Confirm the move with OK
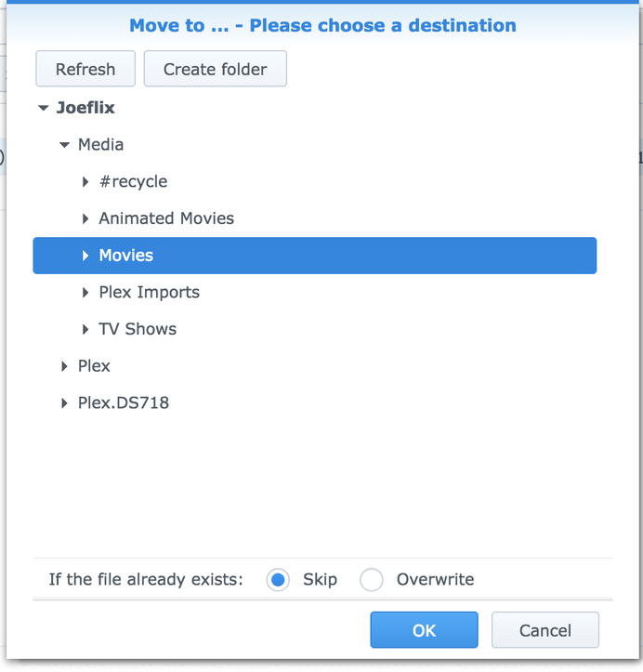Image resolution: width=643 pixels, height=672 pixels. (424, 630)
